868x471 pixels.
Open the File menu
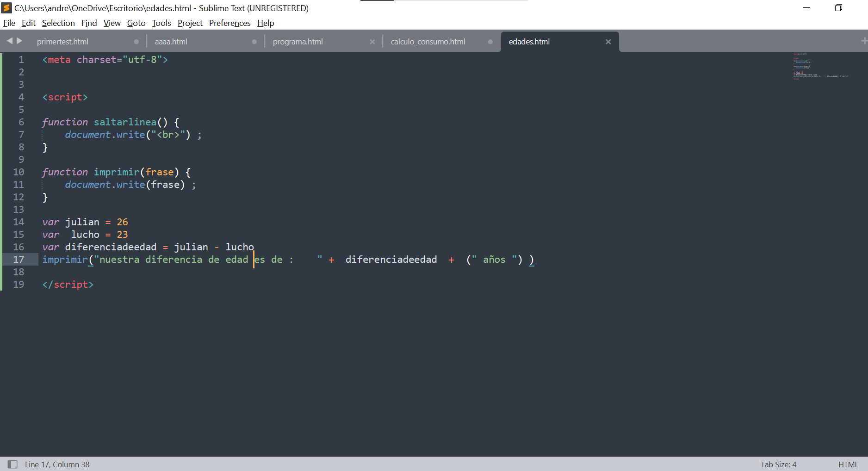9,23
